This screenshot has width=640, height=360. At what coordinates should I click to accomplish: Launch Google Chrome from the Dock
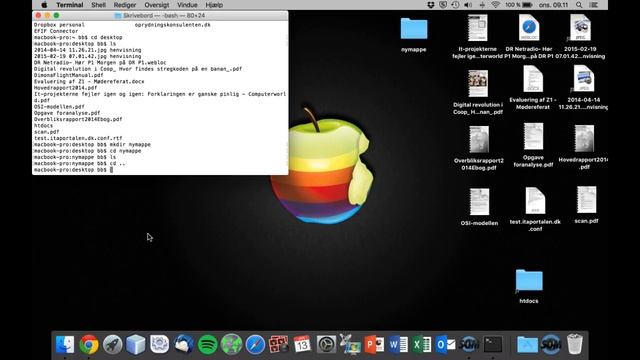coord(89,344)
